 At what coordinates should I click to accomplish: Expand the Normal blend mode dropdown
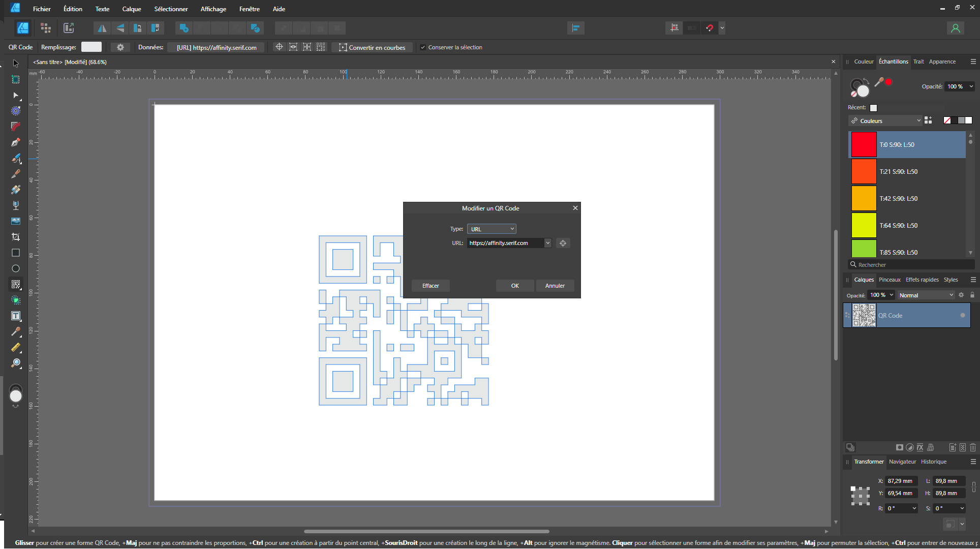tap(926, 295)
